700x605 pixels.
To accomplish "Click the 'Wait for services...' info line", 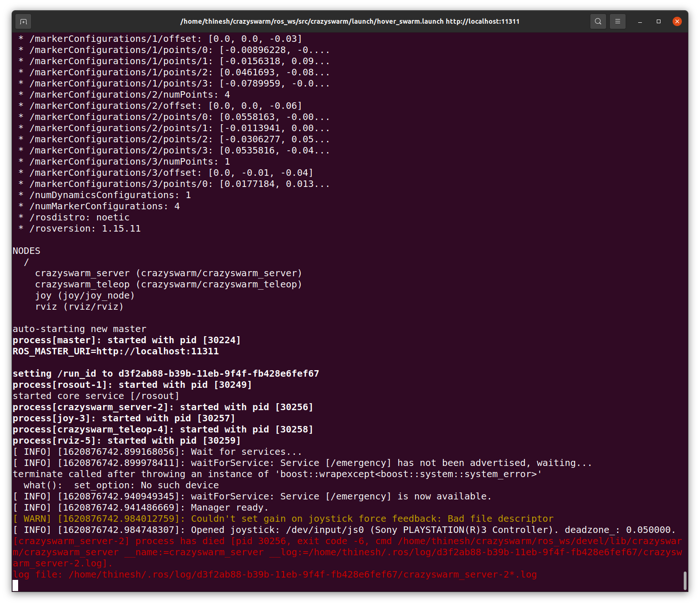I will [x=158, y=452].
